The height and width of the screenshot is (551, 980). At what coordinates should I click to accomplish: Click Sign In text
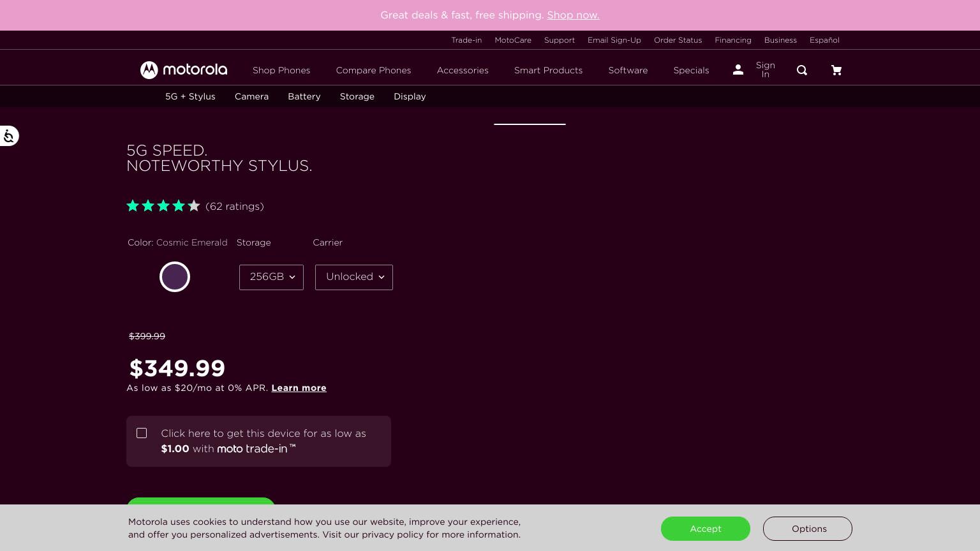pyautogui.click(x=766, y=70)
